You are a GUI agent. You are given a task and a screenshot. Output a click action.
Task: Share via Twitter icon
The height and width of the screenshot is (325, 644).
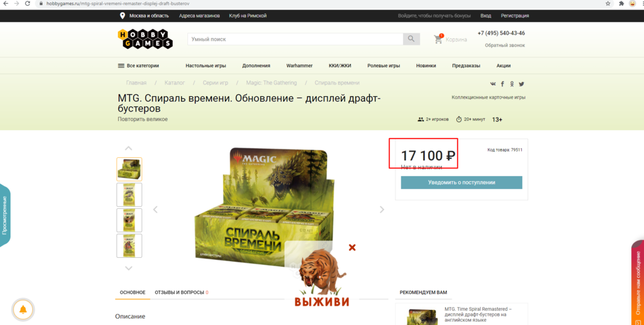pos(521,84)
